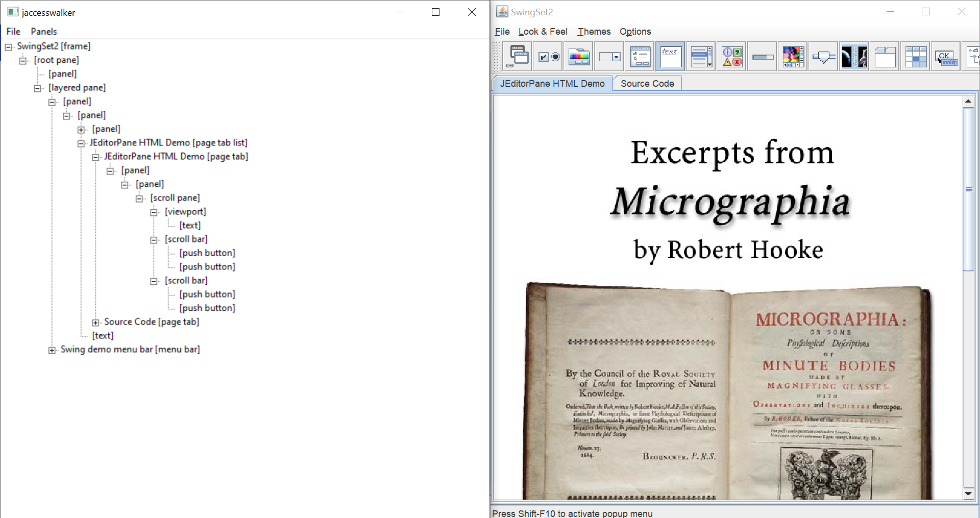Open the ComboBox demo icon
980x518 pixels.
[x=609, y=57]
